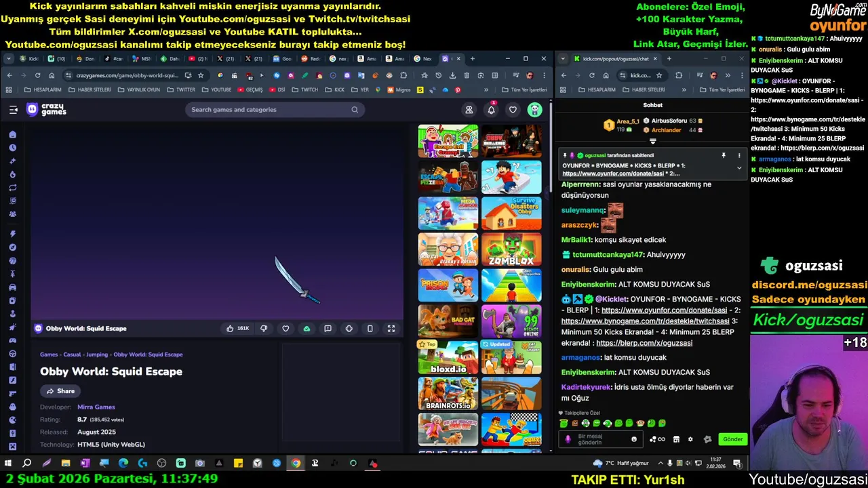
Task: Open the BRAINROTS.io game thumbnail
Action: 448,394
